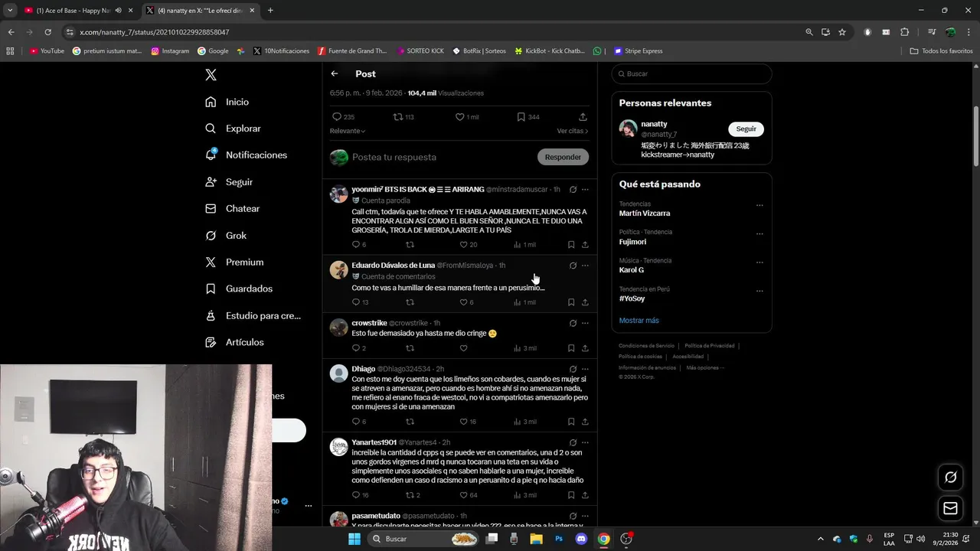Image resolution: width=980 pixels, height=551 pixels.
Task: Open more options on yoonmin's reply
Action: pos(585,189)
